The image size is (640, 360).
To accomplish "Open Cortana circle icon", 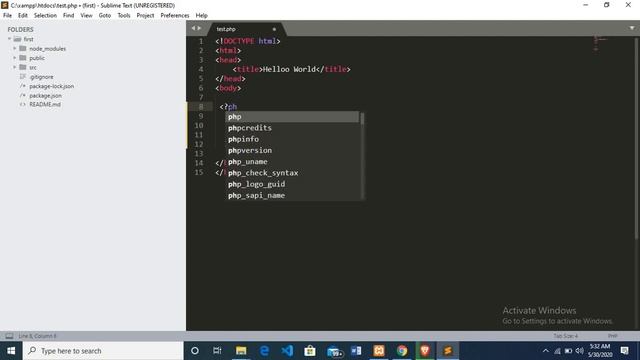I will coord(195,351).
